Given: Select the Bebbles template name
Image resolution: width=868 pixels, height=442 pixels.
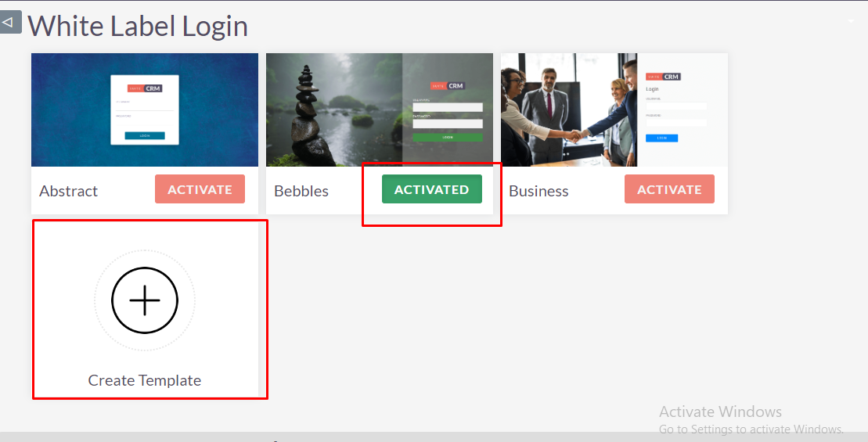Looking at the screenshot, I should coord(301,191).
